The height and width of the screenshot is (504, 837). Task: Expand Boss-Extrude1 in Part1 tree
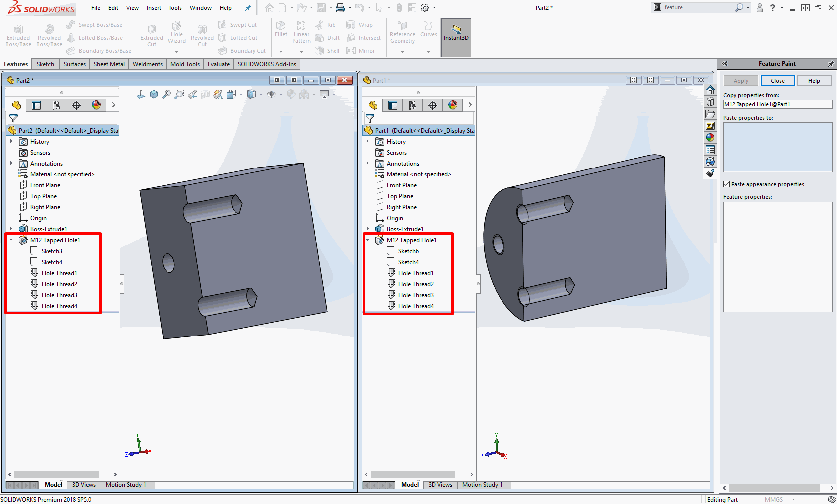click(x=368, y=229)
